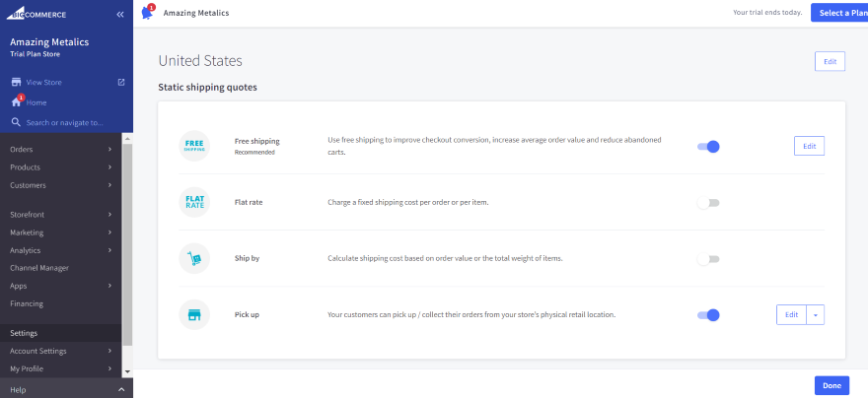Click sidebar scroll down arrow
The height and width of the screenshot is (398, 868).
click(x=128, y=372)
